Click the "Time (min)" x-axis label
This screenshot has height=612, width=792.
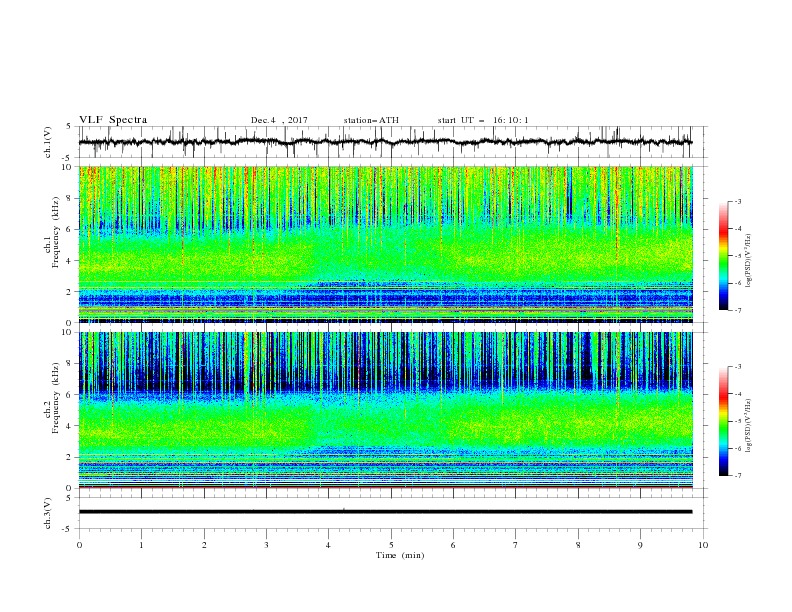pos(400,555)
